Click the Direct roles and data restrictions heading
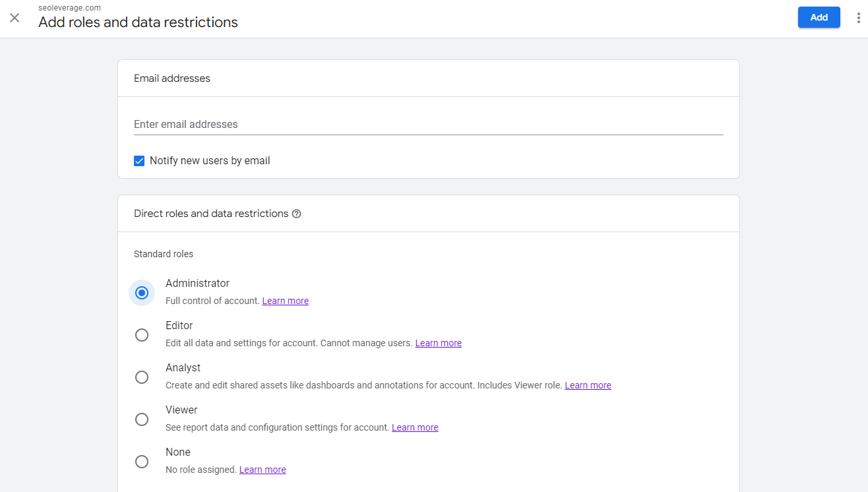The width and height of the screenshot is (868, 492). tap(211, 214)
